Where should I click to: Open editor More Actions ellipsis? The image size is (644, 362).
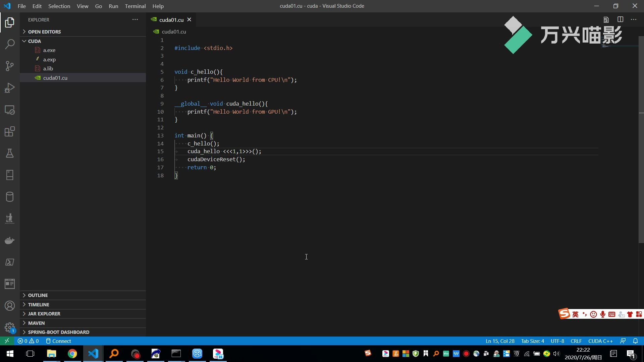(633, 19)
